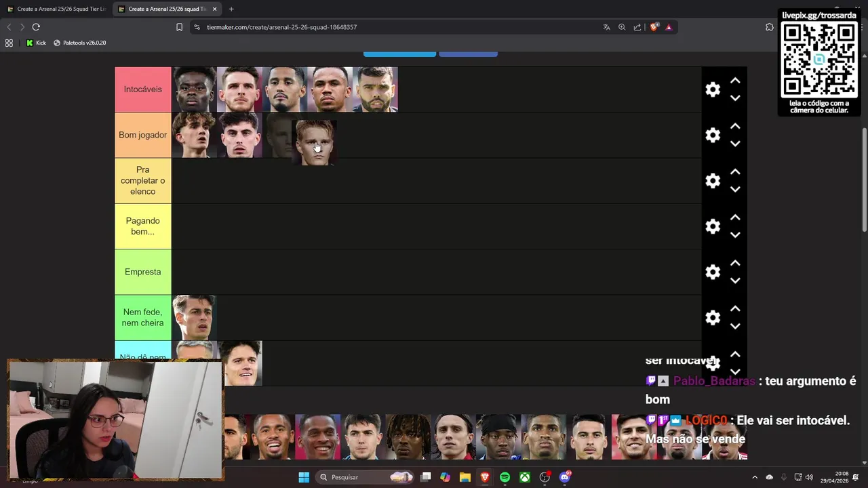Bookmark this page icon
This screenshot has width=868, height=488.
coord(179,27)
